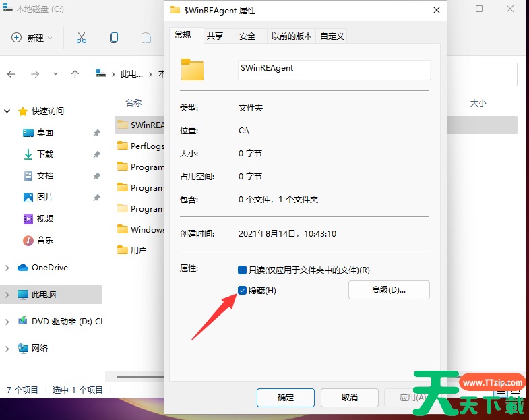
Task: Click the pin icon beside Pictures (图片)
Action: pos(97,198)
